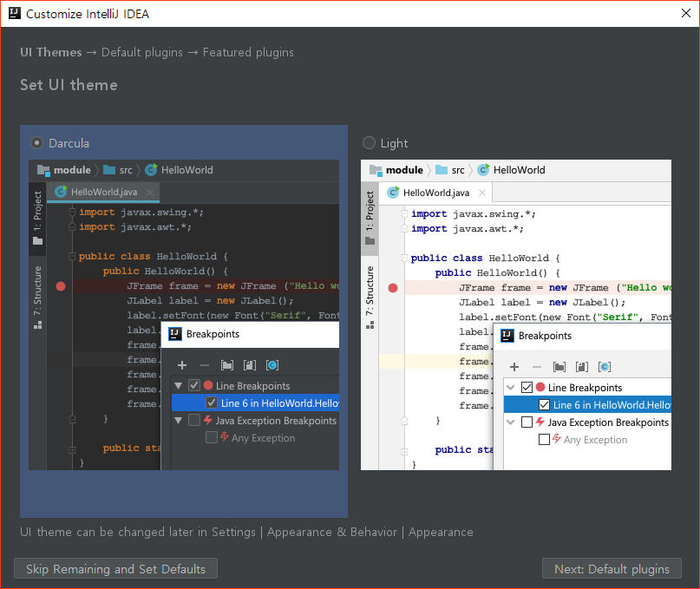
Task: Collapse Java Exception Breakpoints tree in Light preview
Action: click(511, 422)
